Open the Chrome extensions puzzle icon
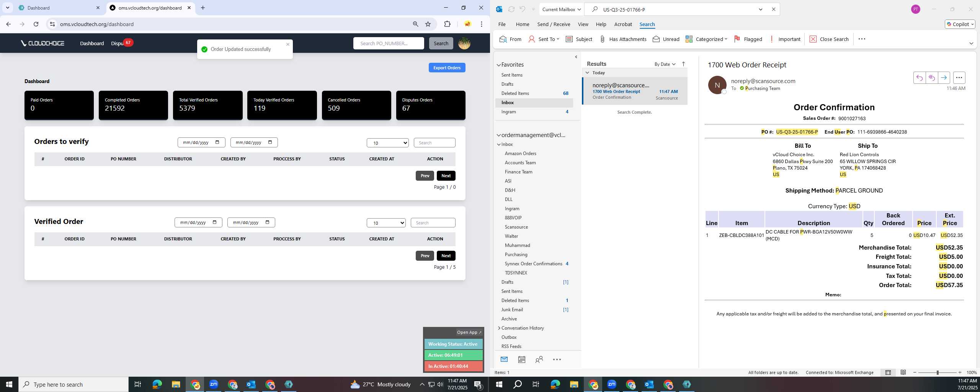Image resolution: width=980 pixels, height=392 pixels. point(447,24)
